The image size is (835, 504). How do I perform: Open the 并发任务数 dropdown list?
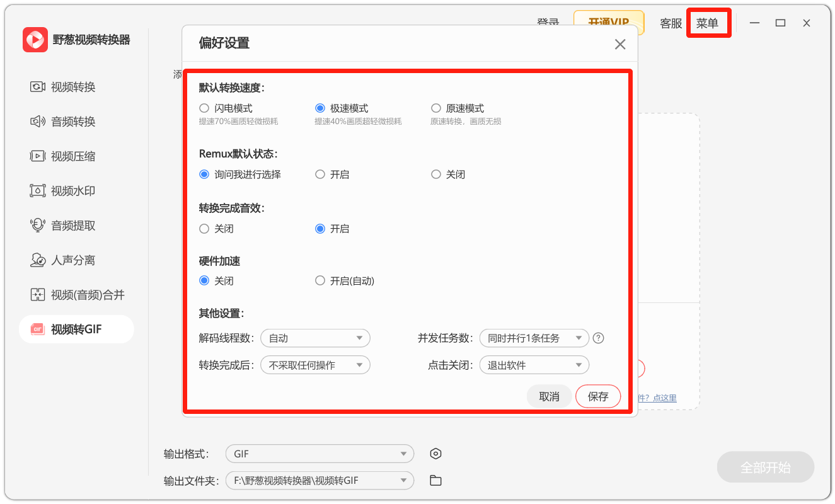pos(534,338)
